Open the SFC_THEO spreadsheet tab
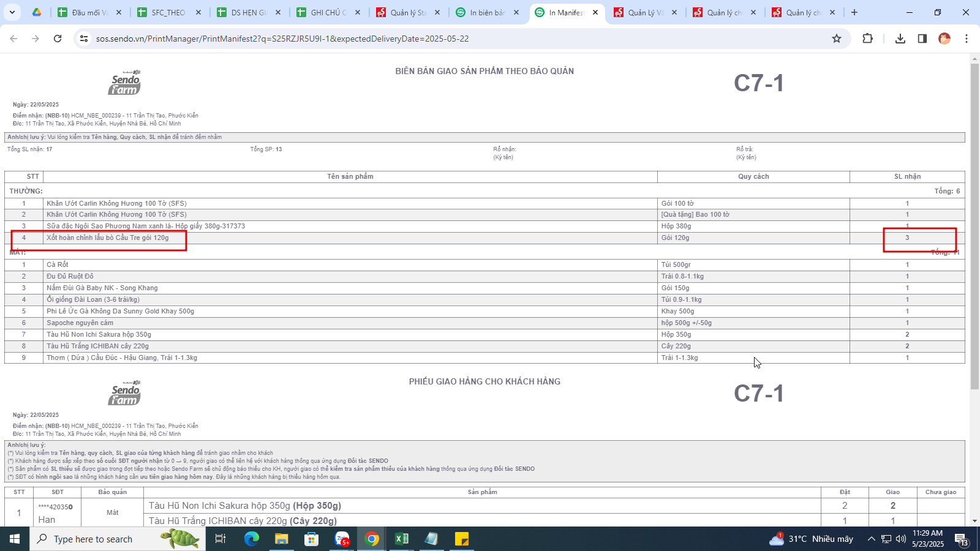 coord(168,12)
